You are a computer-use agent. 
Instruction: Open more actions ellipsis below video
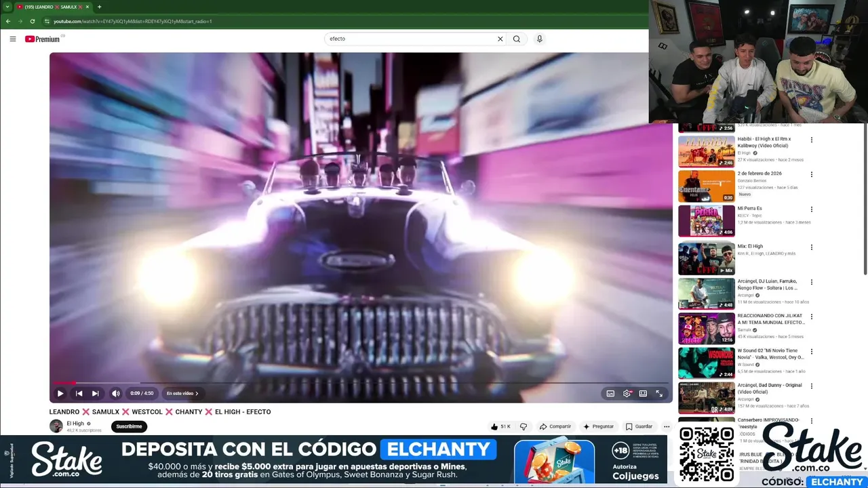(x=667, y=426)
